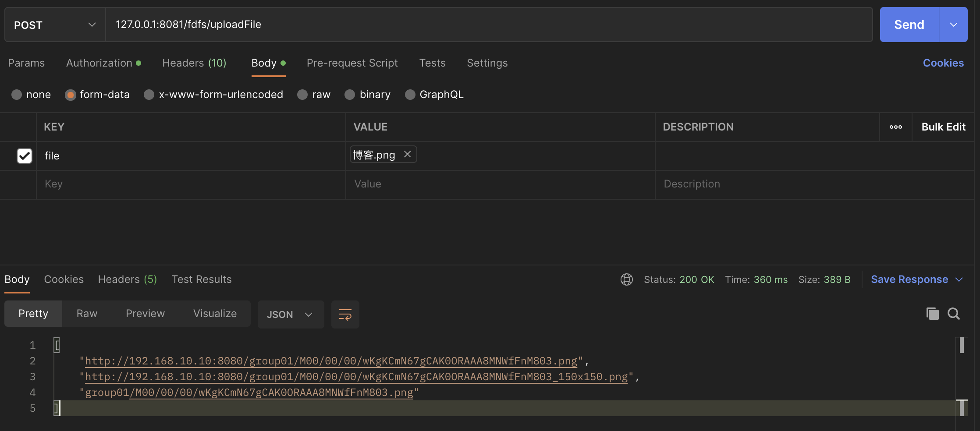Screen dimensions: 980x431
Task: Select the raw body type option
Action: pyautogui.click(x=302, y=95)
